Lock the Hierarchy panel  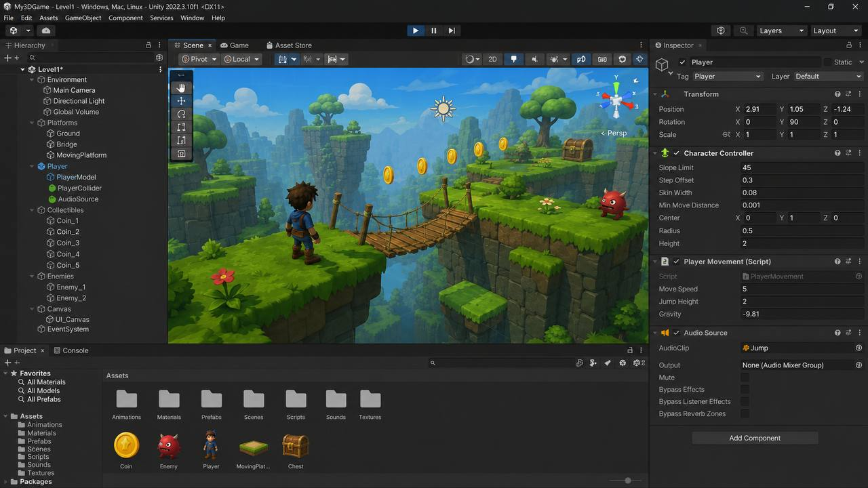pyautogui.click(x=149, y=45)
